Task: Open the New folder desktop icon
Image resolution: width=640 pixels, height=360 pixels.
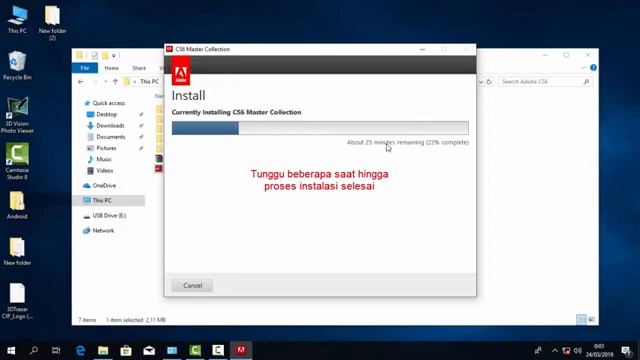Action: coord(17,251)
